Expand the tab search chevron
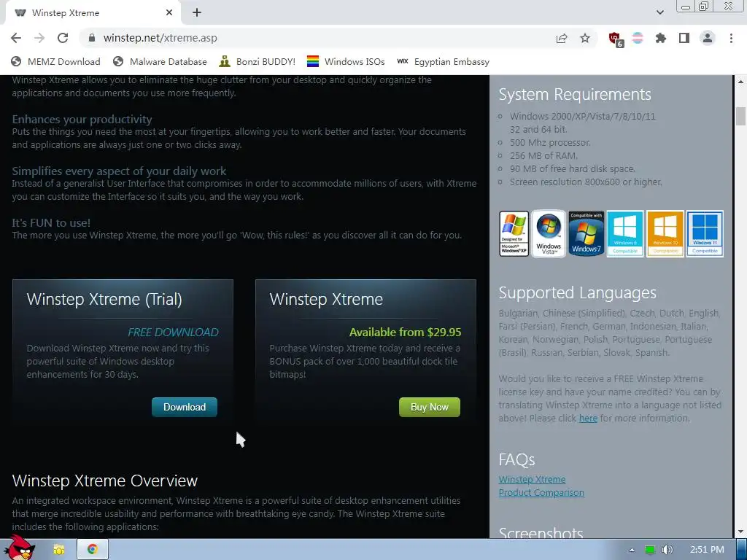This screenshot has height=560, width=747. point(659,13)
